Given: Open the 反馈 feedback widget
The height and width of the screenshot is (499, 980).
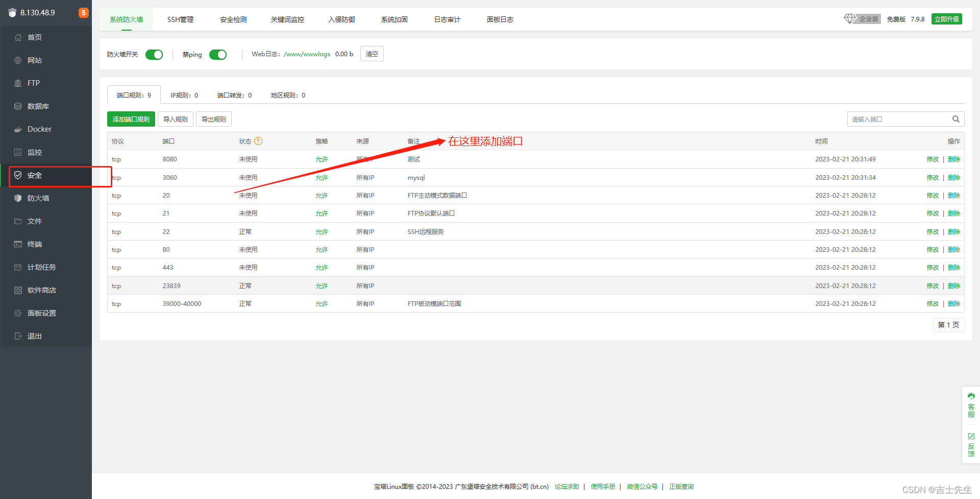Looking at the screenshot, I should pyautogui.click(x=971, y=445).
